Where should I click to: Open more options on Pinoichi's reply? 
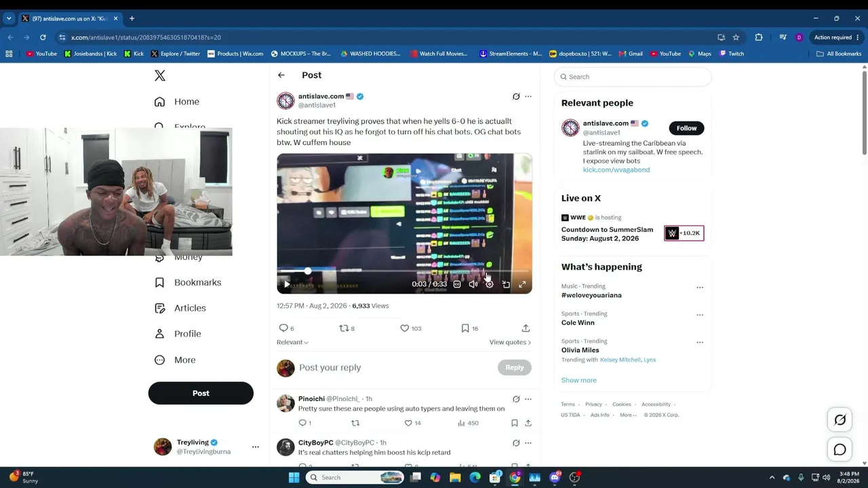[528, 399]
